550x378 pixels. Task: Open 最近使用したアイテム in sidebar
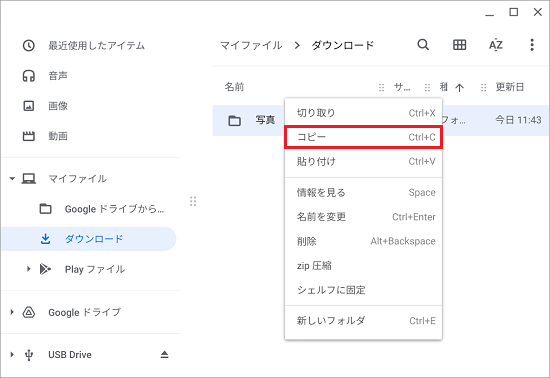click(x=96, y=46)
